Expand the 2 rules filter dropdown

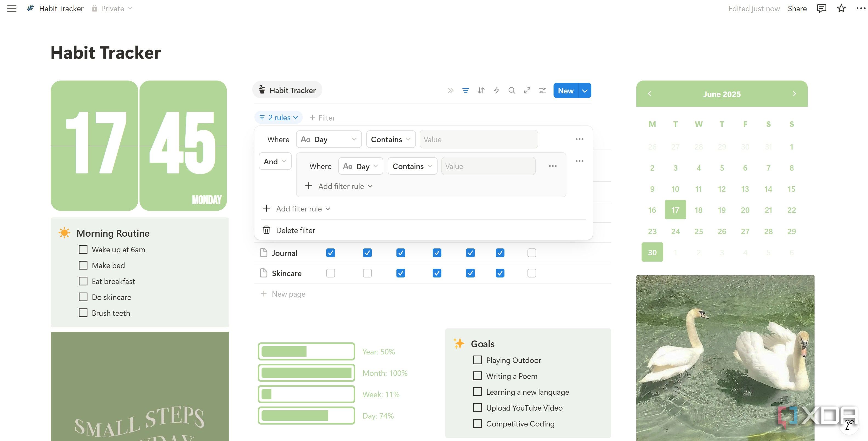(x=278, y=118)
